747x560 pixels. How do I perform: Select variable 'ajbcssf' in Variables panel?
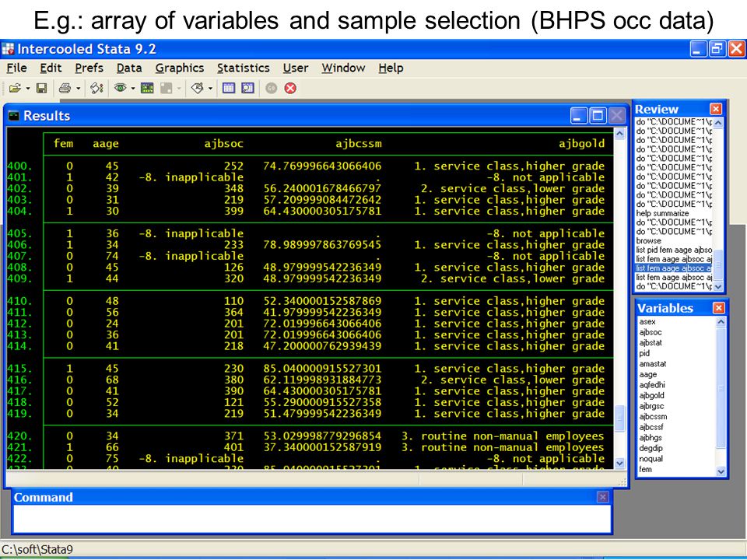(x=651, y=427)
